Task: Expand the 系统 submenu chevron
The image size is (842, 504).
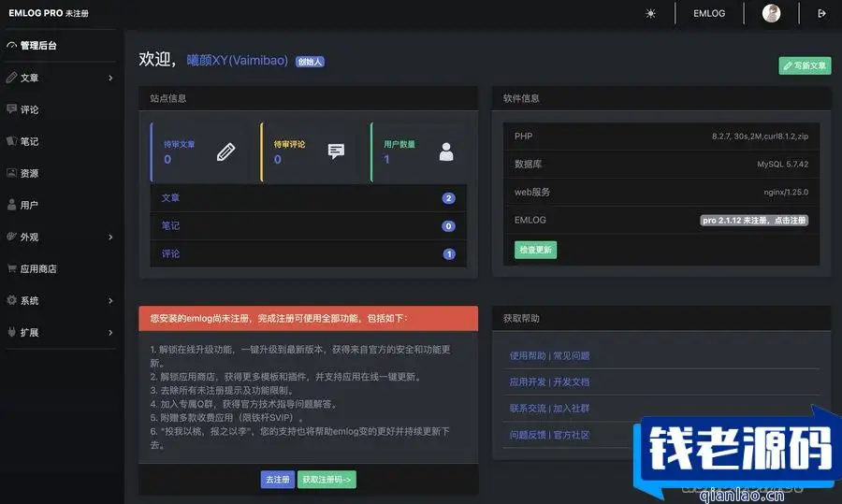Action: click(x=110, y=300)
